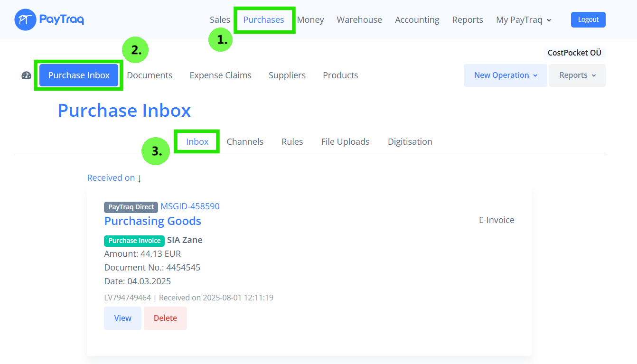
Task: Go to Expense Claims section
Action: click(220, 75)
